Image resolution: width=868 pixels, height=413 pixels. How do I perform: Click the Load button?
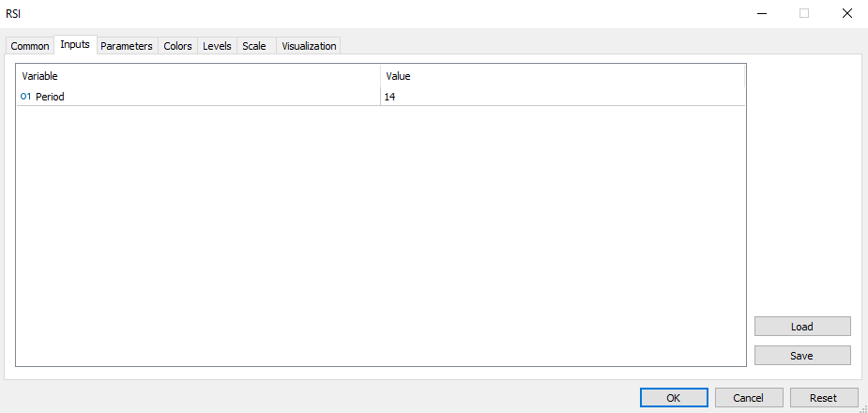tap(802, 327)
